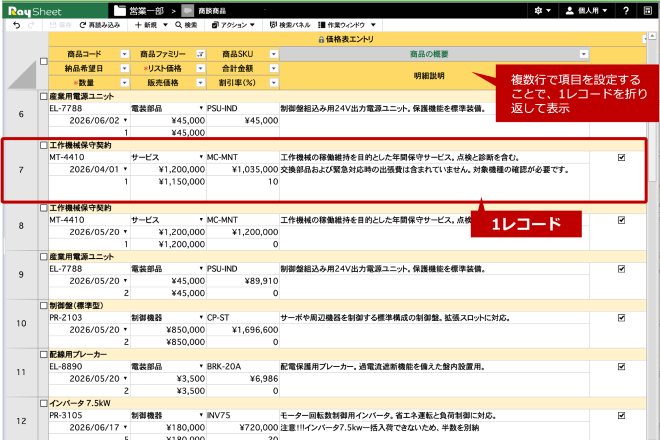Viewport: 660px width, 440px height.
Task: Open the help question mark
Action: 626,11
